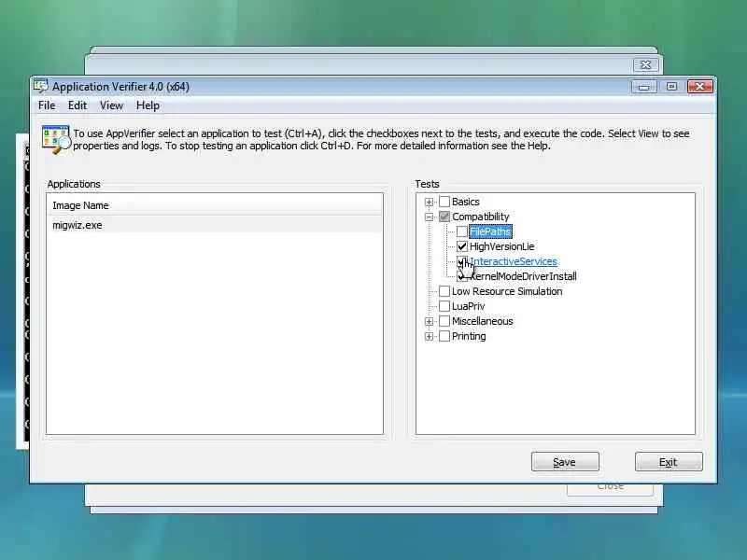747x560 pixels.
Task: Click the InteractiveServices label
Action: [x=513, y=261]
